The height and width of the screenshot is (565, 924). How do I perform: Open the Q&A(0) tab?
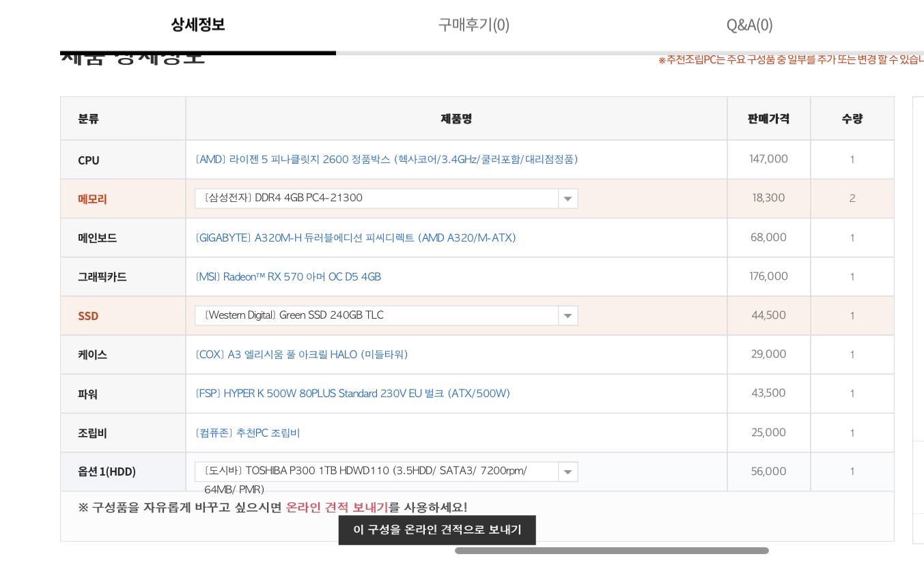point(749,25)
